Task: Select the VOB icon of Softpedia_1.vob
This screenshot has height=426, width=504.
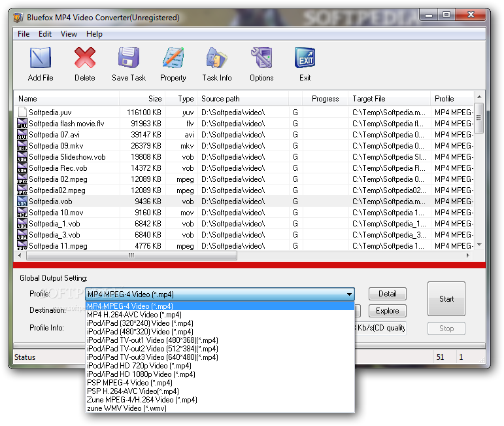Action: 22,223
